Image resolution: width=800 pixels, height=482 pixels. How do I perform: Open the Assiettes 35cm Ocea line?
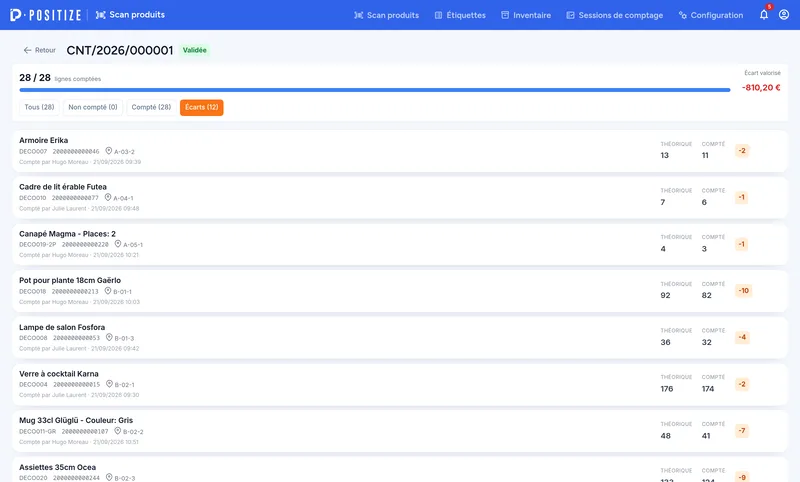400,470
